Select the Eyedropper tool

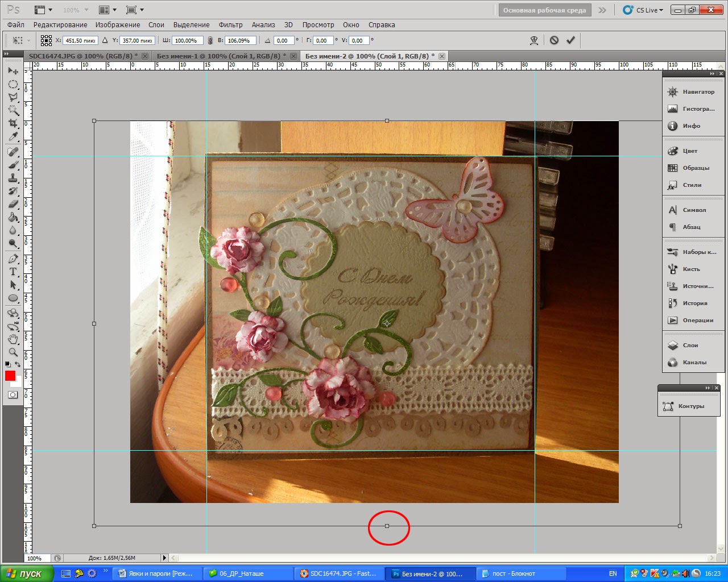point(13,136)
